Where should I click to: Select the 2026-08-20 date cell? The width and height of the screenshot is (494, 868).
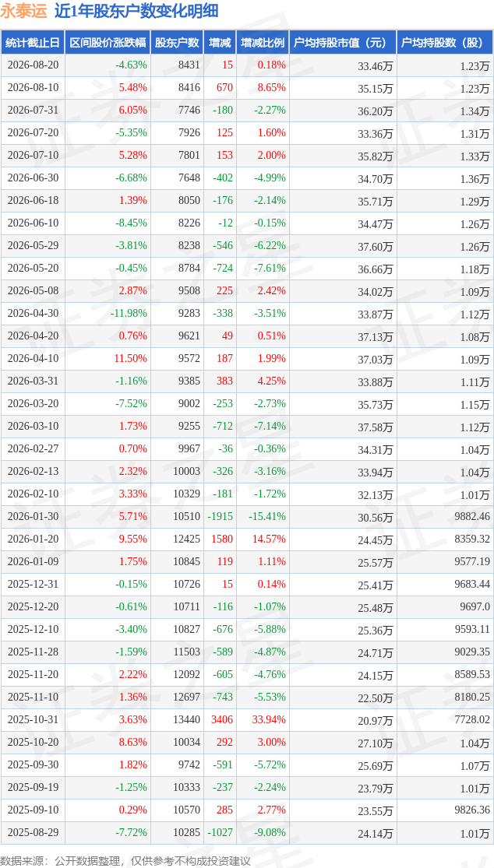(x=33, y=65)
